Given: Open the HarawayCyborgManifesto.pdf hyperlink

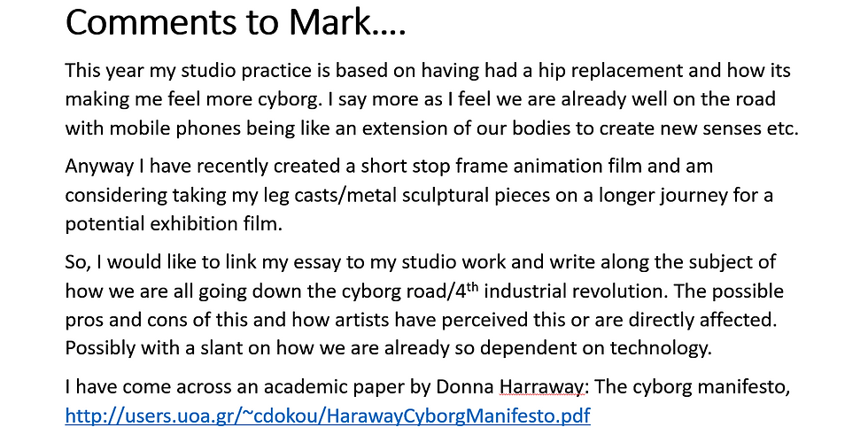Looking at the screenshot, I should tap(328, 414).
